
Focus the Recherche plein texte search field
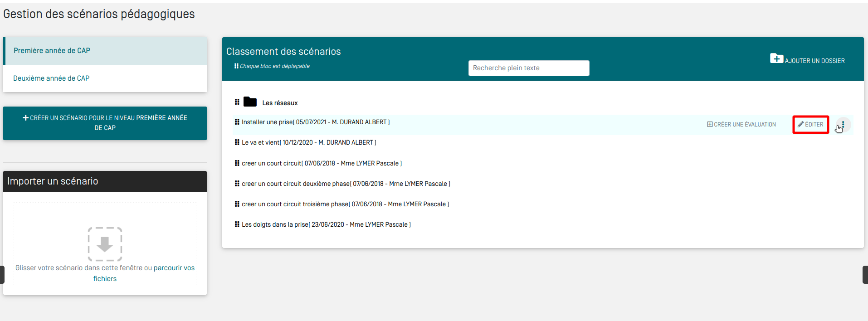click(x=528, y=68)
